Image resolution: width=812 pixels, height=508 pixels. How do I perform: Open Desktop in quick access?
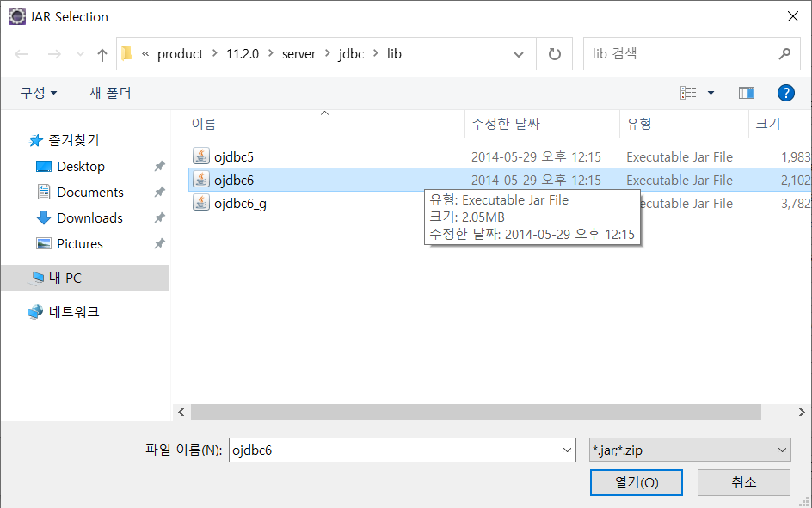point(81,167)
